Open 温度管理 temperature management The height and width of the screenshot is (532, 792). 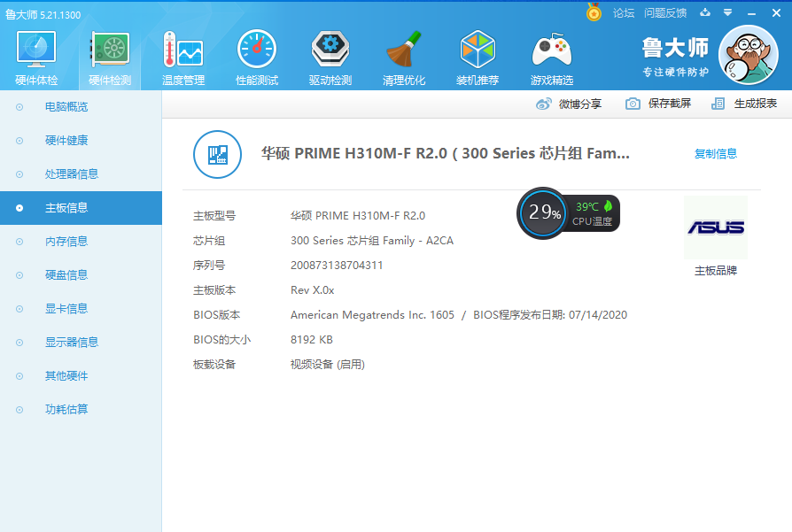pyautogui.click(x=183, y=58)
